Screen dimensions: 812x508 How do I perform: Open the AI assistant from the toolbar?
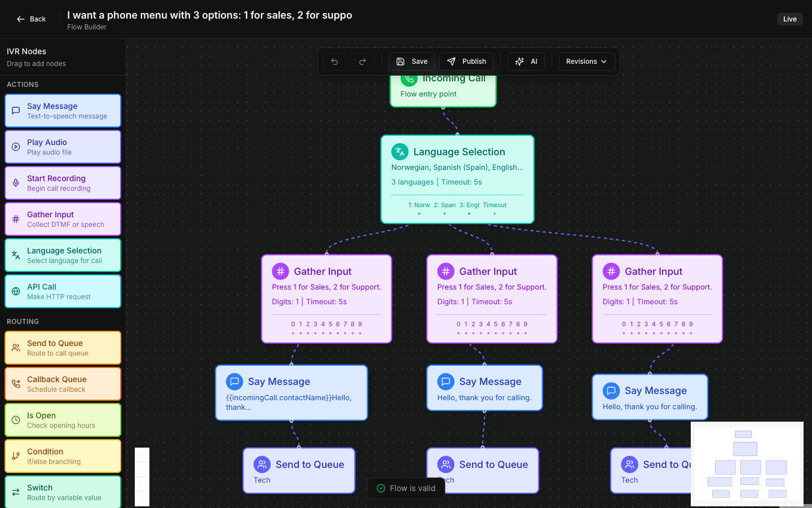coord(526,61)
